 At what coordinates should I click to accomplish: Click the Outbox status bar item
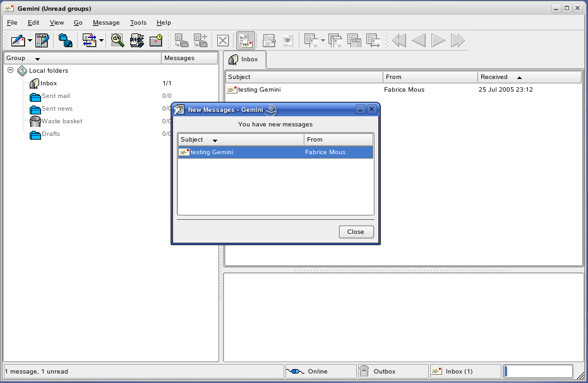pyautogui.click(x=393, y=372)
